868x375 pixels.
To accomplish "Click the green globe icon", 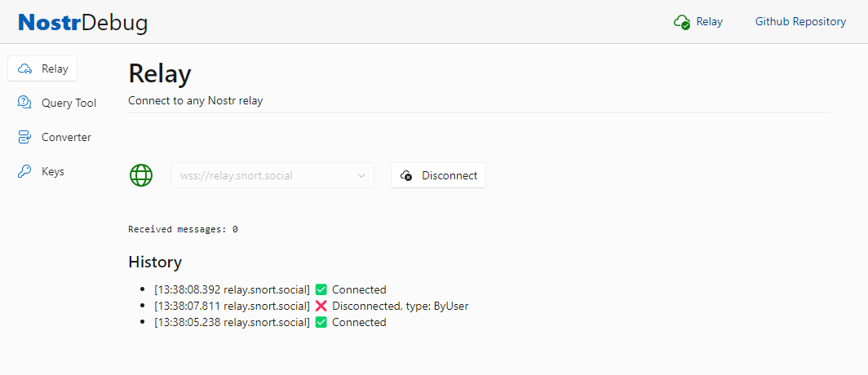I will (141, 175).
